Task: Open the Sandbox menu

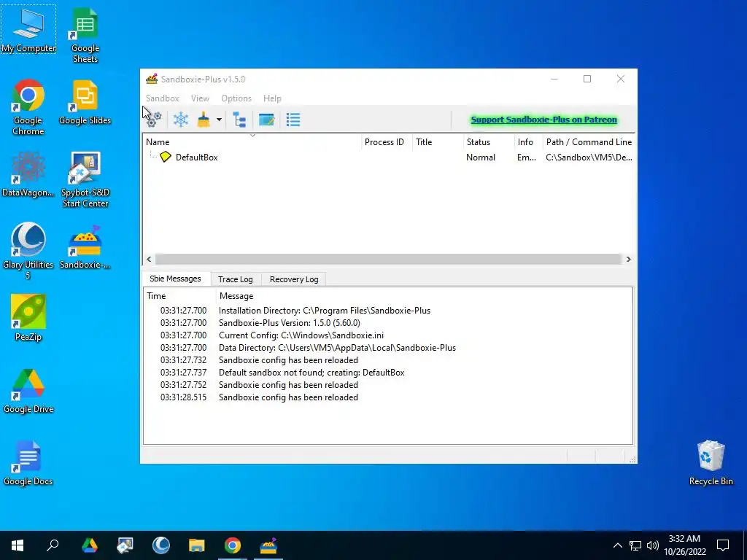Action: tap(163, 98)
